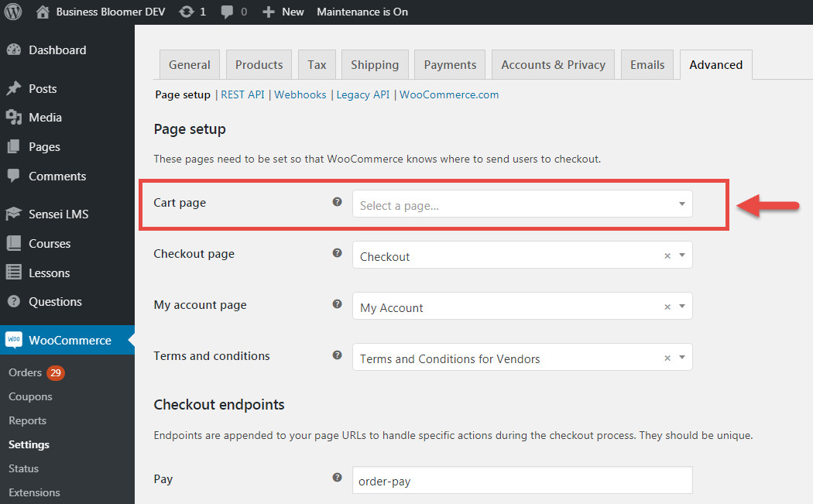This screenshot has width=813, height=504.
Task: Click the Pages icon in sidebar
Action: pyautogui.click(x=14, y=147)
